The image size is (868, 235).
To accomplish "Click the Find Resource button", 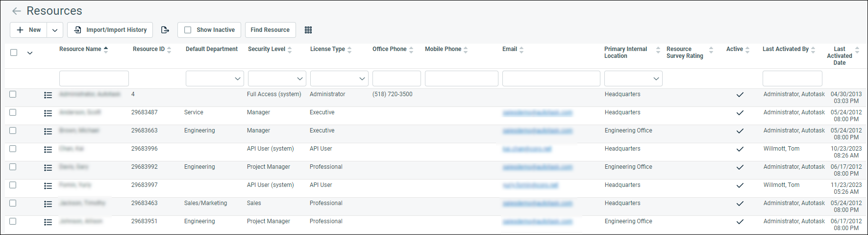I will [x=270, y=30].
